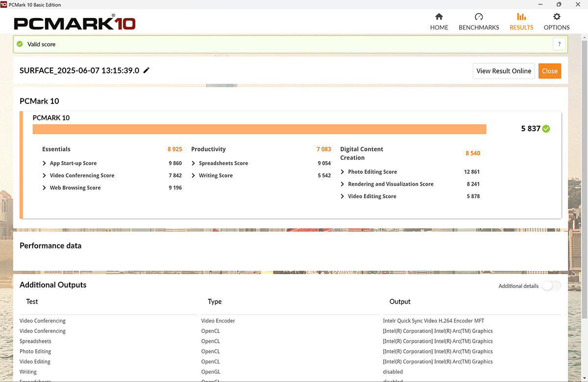The height and width of the screenshot is (382, 588).
Task: Click the Intelr Quick Sync Video H.264 Encoder output
Action: click(x=434, y=321)
